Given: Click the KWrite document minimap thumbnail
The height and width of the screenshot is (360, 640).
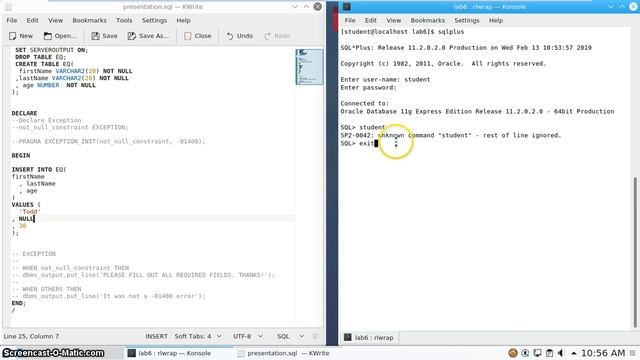Looking at the screenshot, I should 309,67.
